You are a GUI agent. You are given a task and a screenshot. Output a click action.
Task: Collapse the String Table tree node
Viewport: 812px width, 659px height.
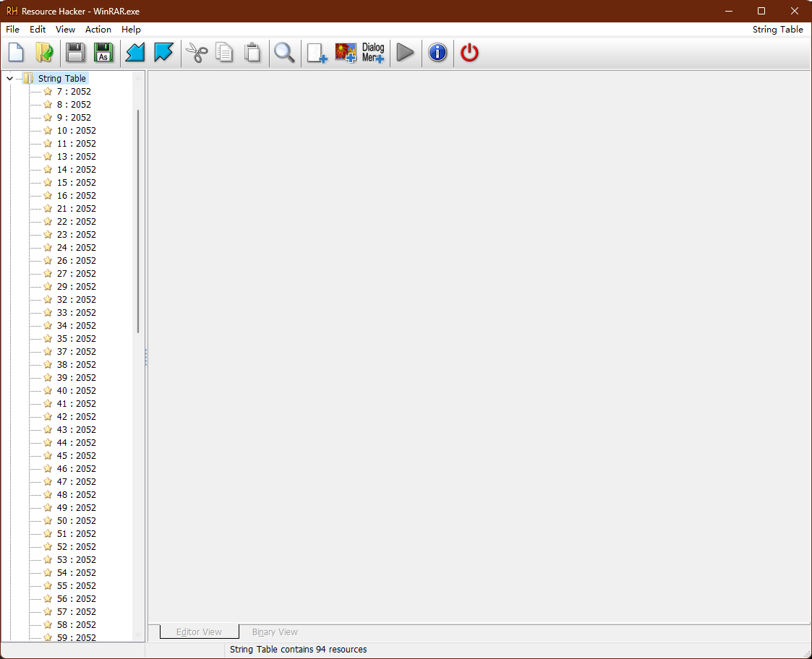(9, 79)
